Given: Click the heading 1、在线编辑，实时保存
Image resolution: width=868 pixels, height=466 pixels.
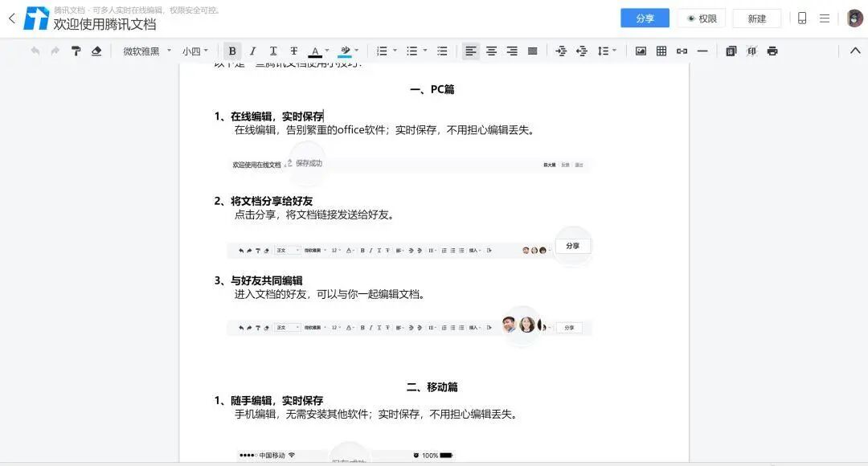Looking at the screenshot, I should [x=269, y=117].
